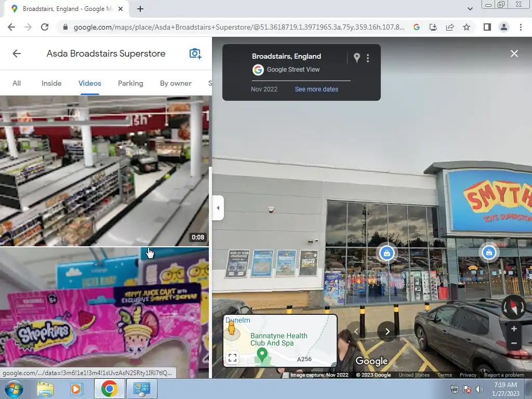Click the install app icon in address bar
532x399 pixels.
click(x=433, y=27)
